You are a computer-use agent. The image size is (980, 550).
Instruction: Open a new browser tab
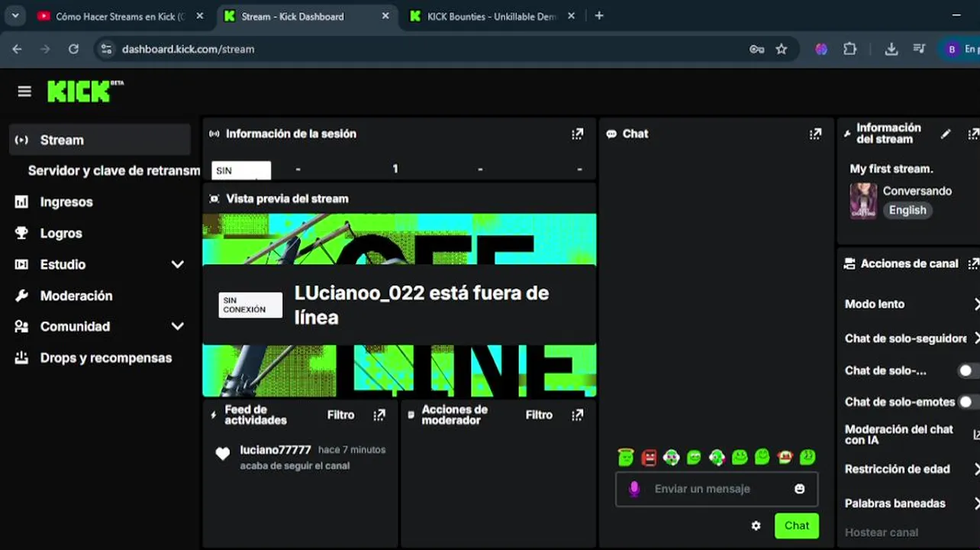tap(599, 16)
